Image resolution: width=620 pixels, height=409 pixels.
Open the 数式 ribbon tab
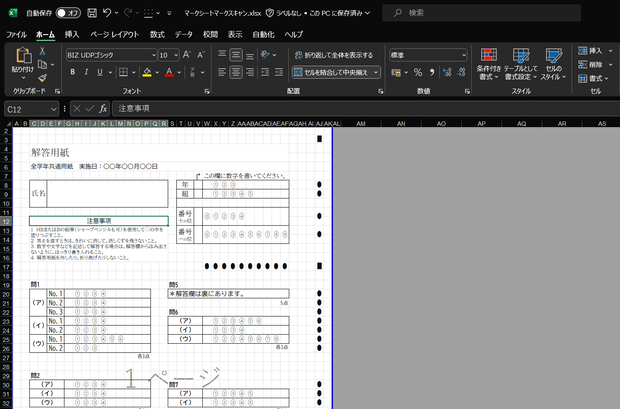[x=157, y=34]
